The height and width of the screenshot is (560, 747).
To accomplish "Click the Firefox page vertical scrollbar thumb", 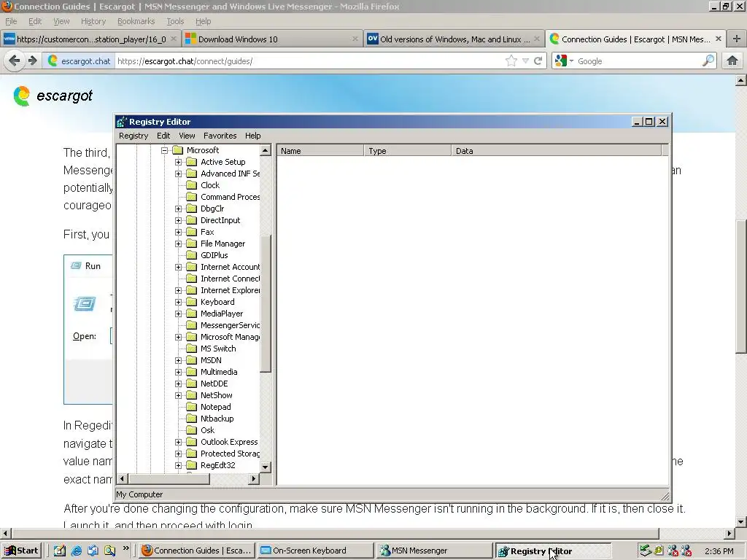I will 740,287.
